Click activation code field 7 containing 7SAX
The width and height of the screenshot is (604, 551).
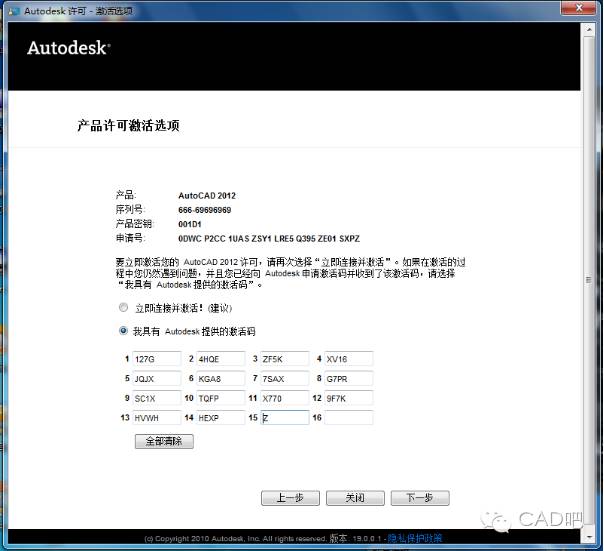(284, 378)
